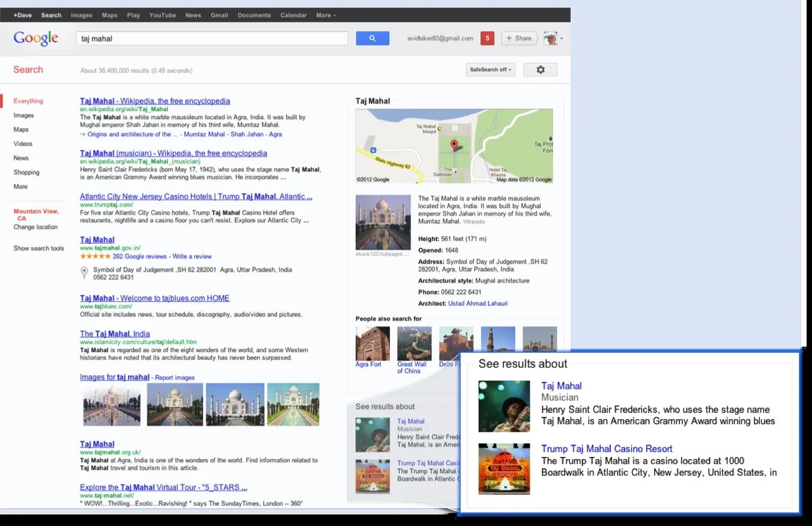
Task: Select Everything in the left sidebar
Action: (28, 101)
